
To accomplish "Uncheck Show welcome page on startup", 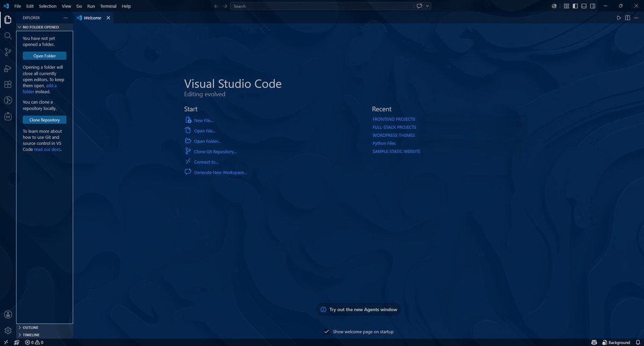I will click(326, 332).
